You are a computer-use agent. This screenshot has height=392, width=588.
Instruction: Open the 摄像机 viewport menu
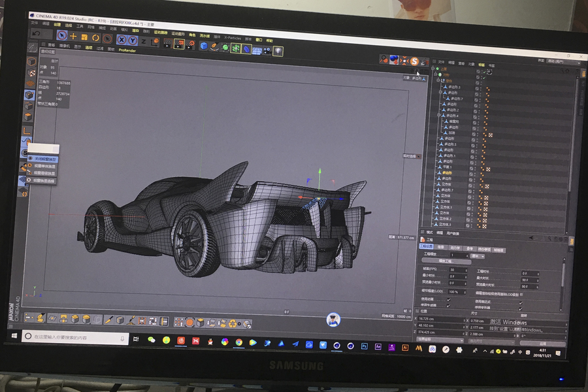click(65, 46)
